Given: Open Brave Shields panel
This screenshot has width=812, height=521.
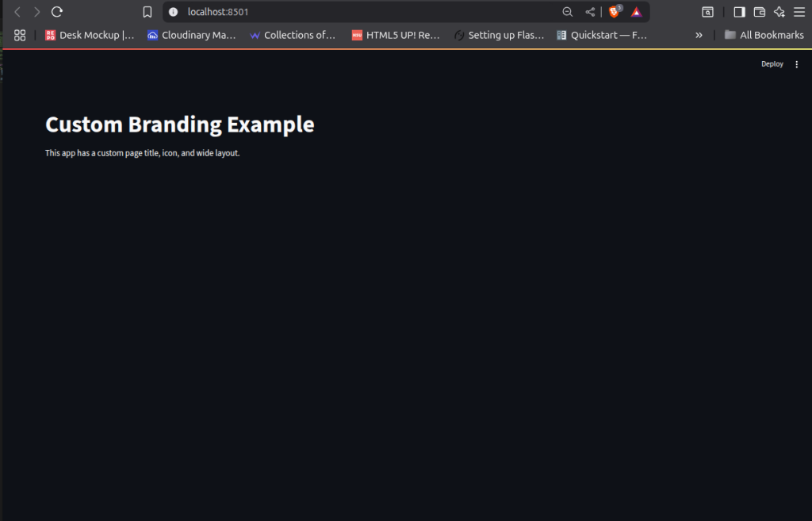Looking at the screenshot, I should (615, 11).
